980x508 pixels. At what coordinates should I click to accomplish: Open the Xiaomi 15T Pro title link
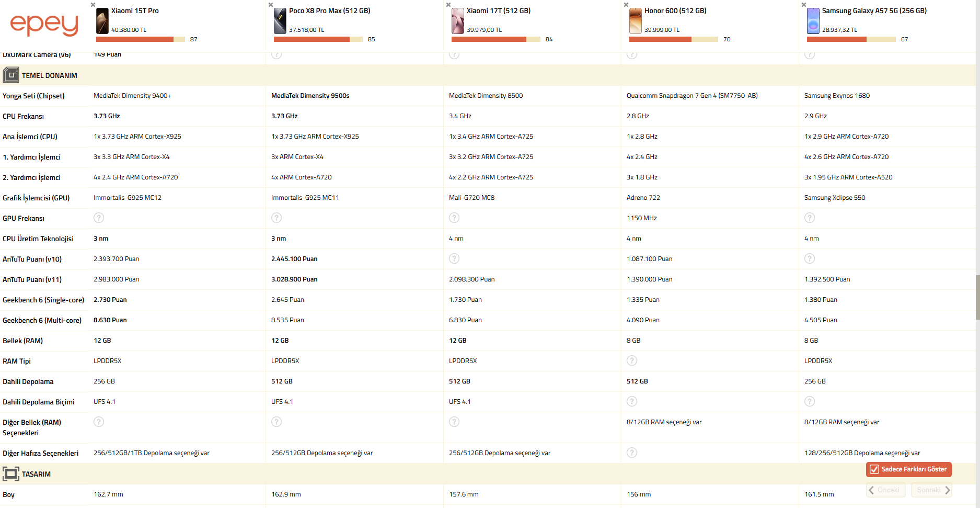[x=135, y=10]
